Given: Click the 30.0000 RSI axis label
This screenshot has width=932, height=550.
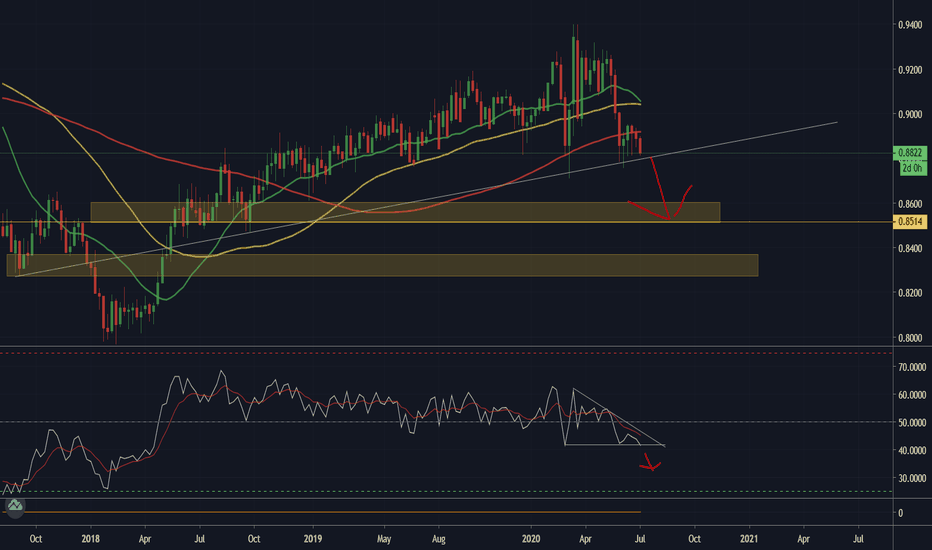Looking at the screenshot, I should [912, 478].
